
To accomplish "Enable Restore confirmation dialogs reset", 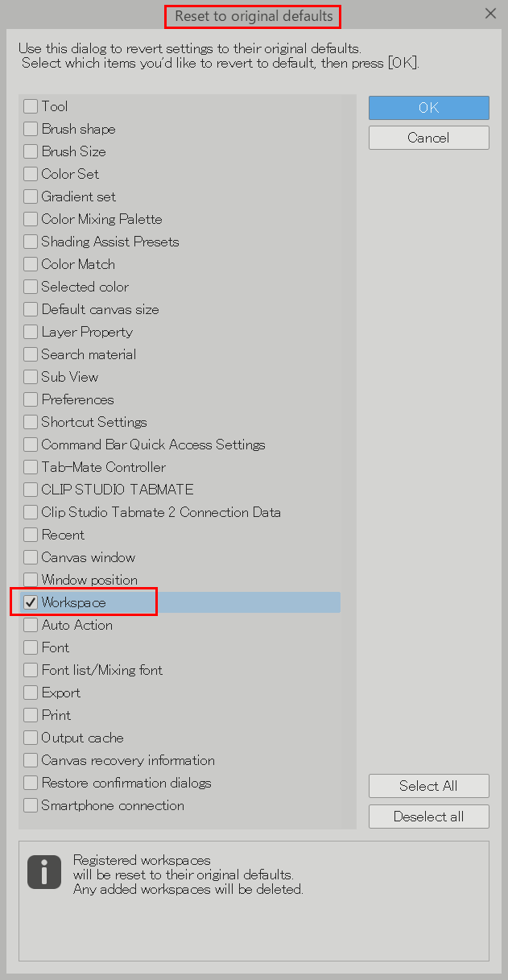I will 30,783.
